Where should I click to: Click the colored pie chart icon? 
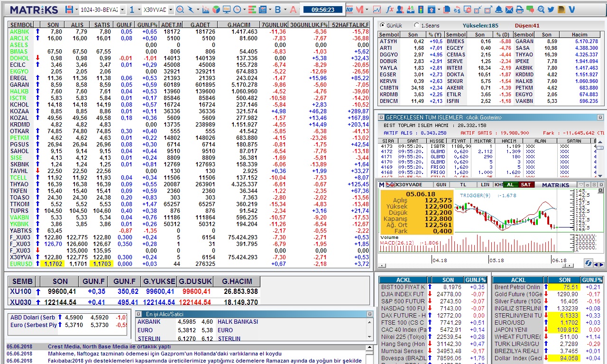point(216,9)
